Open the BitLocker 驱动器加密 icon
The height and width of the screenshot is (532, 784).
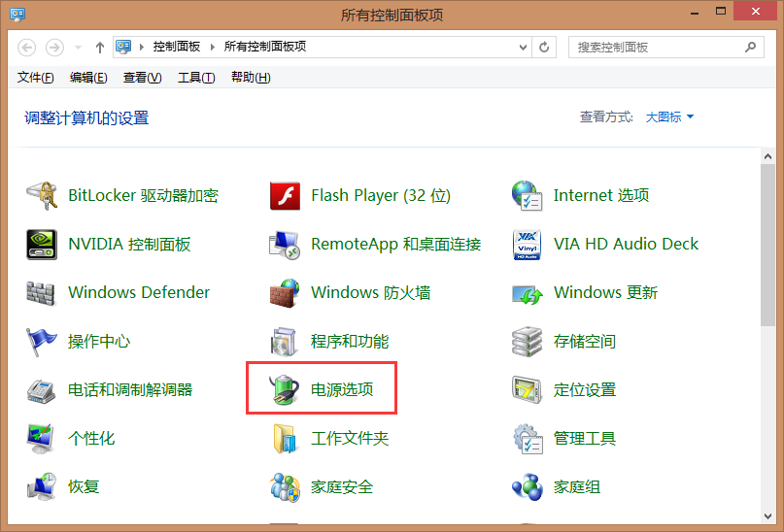tap(41, 195)
